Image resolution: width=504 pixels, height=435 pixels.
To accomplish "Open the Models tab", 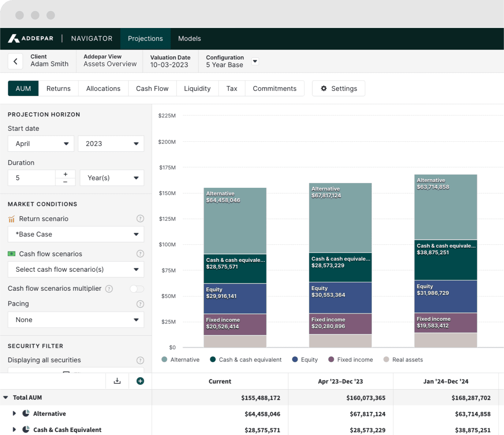I will (189, 39).
